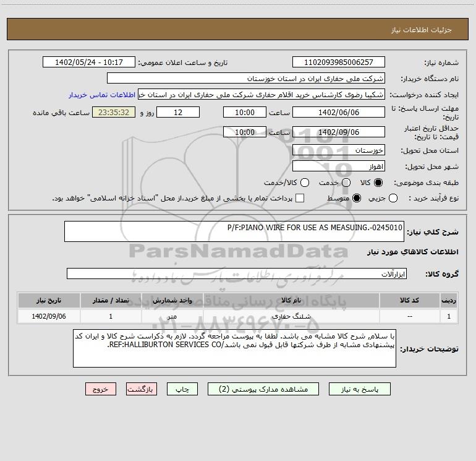This screenshot has height=461, width=476.
Task: Select the خدمت radio button
Action: point(346,183)
